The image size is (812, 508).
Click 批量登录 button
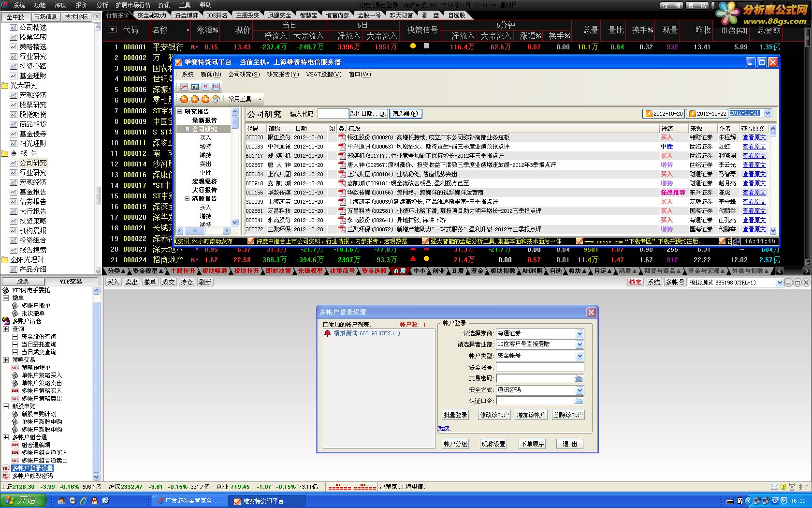[x=455, y=415]
